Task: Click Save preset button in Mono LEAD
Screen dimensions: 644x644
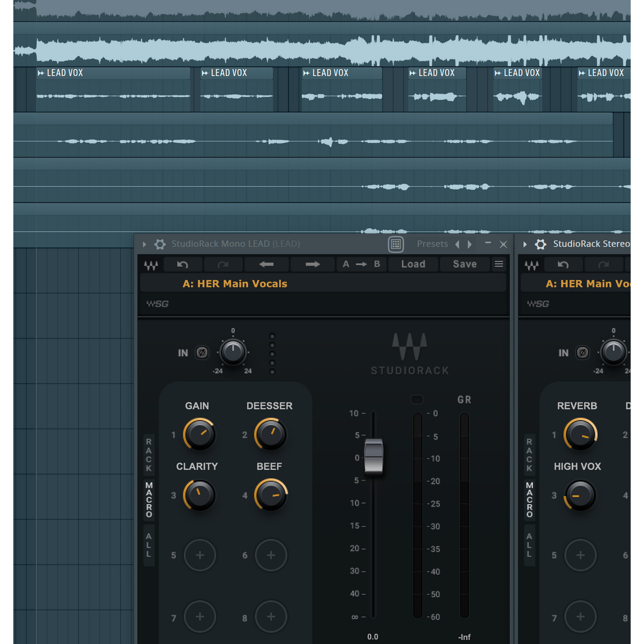Action: (464, 265)
